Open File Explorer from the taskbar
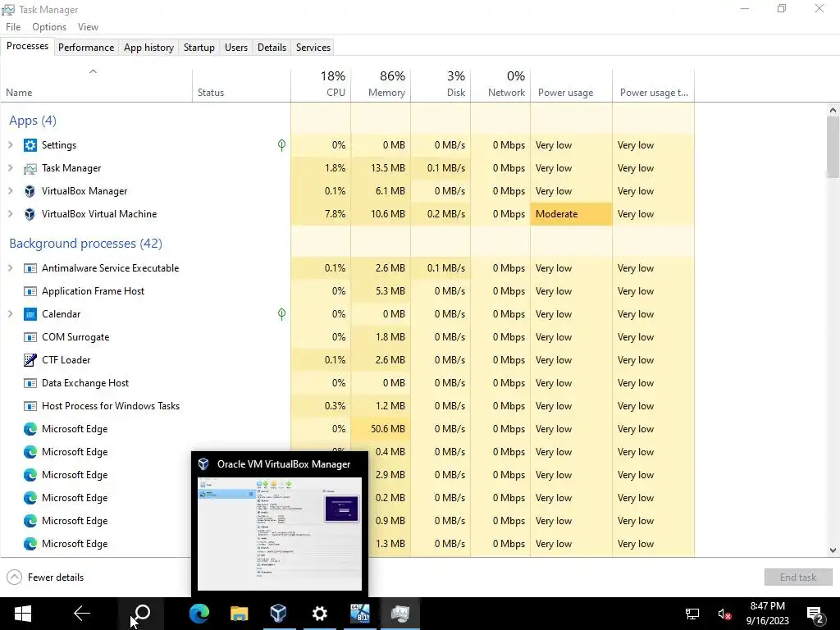 [x=239, y=614]
